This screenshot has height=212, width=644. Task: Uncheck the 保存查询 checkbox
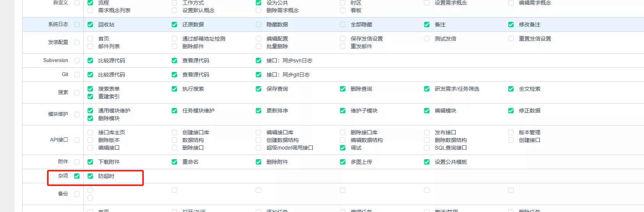point(259,89)
